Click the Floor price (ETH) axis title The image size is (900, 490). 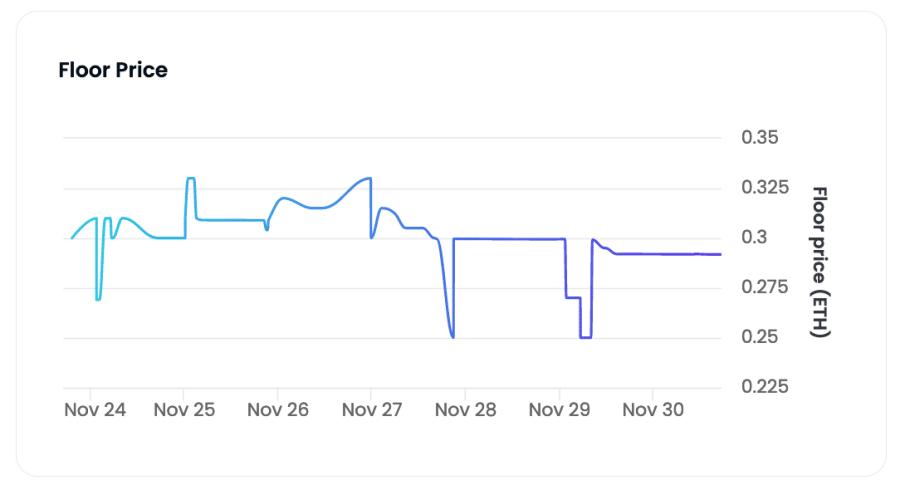coord(821,262)
